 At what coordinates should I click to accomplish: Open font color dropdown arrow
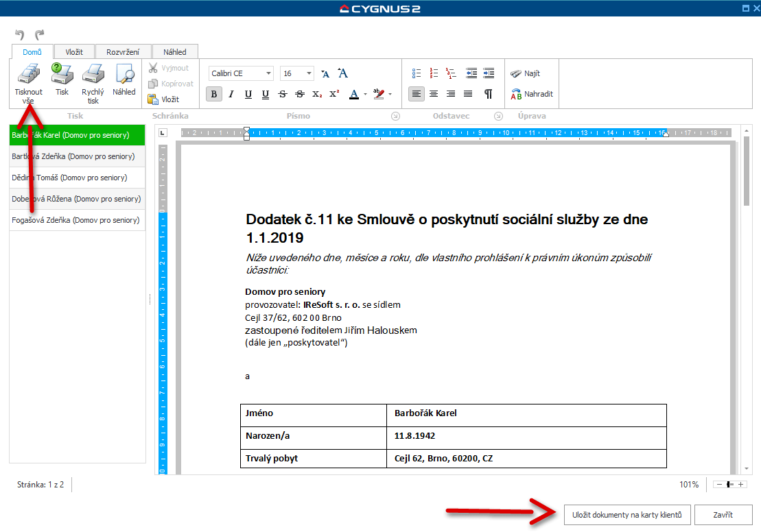[365, 94]
